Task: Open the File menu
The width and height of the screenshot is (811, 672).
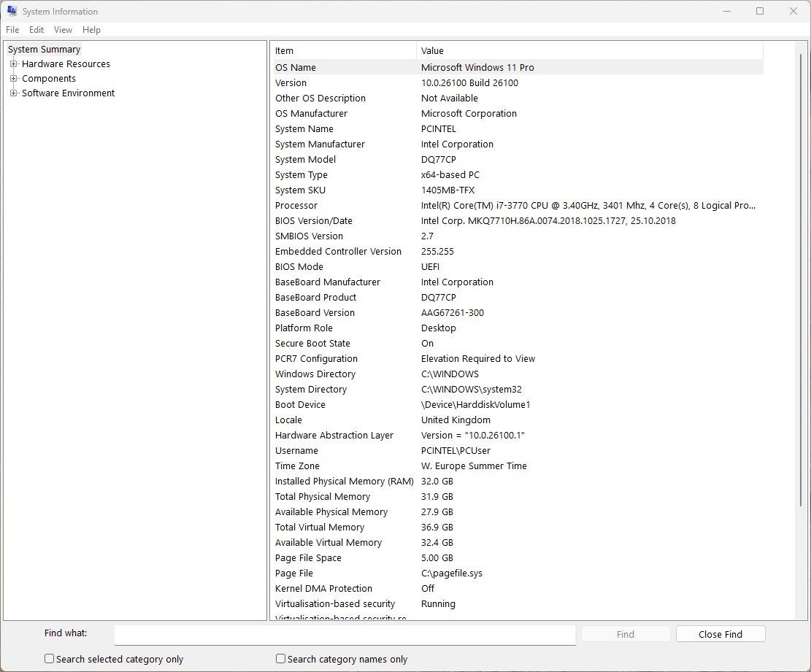Action: click(12, 30)
